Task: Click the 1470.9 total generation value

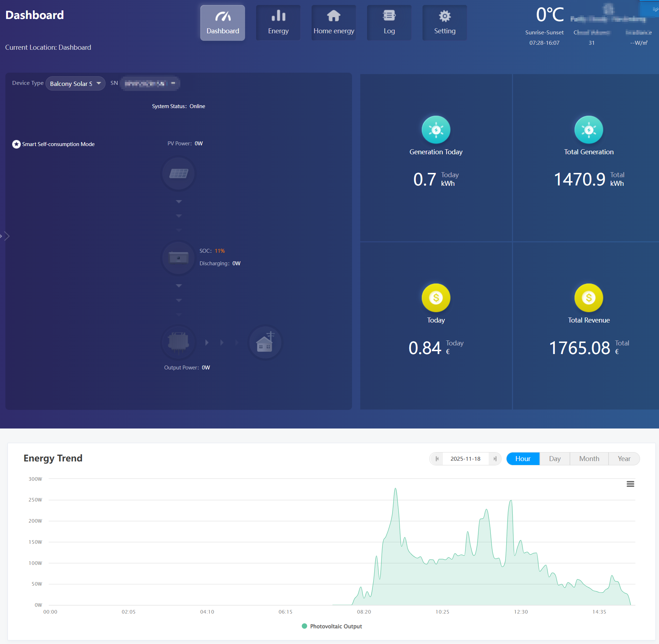Action: point(580,179)
